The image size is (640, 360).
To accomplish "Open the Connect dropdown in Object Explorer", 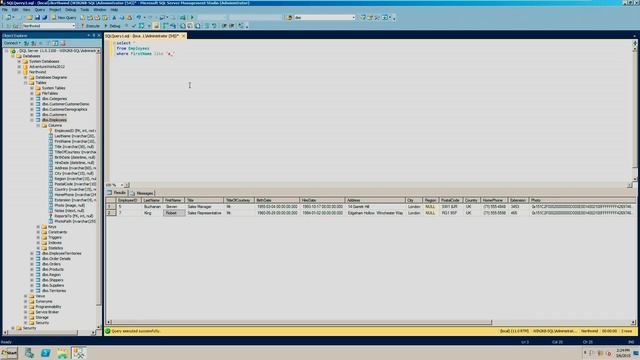I will [x=12, y=43].
